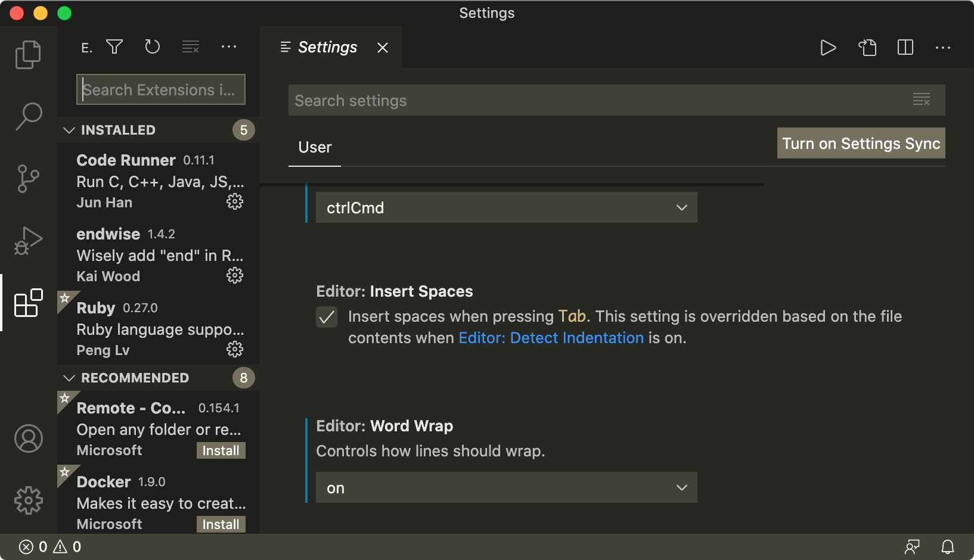Close the Settings editor tab
The width and height of the screenshot is (974, 560).
383,48
